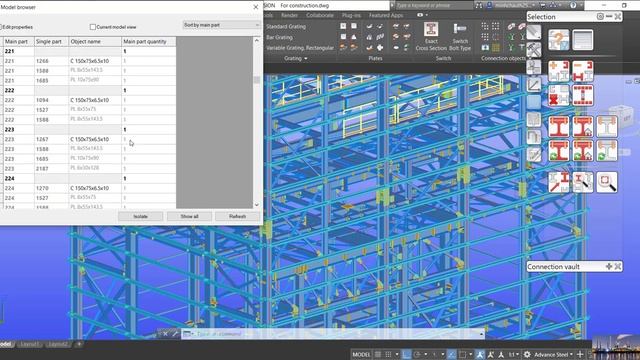The image size is (640, 360).
Task: Click the remove-from-selection beam icon with minus
Action: coord(582,71)
